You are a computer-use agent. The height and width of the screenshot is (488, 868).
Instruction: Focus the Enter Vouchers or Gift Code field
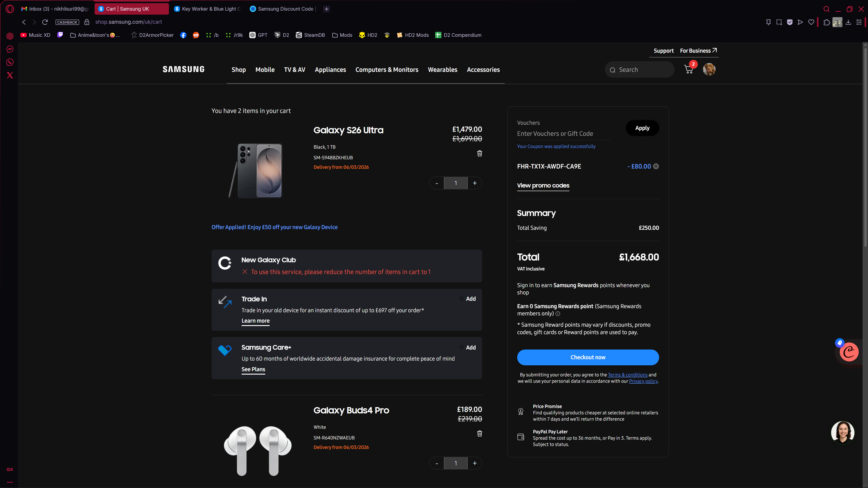click(x=563, y=134)
